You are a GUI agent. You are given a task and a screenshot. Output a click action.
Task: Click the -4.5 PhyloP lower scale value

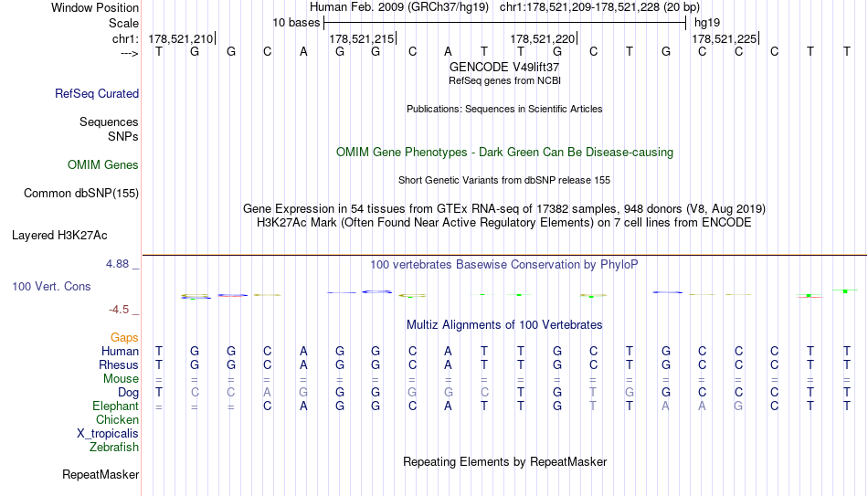pos(119,310)
